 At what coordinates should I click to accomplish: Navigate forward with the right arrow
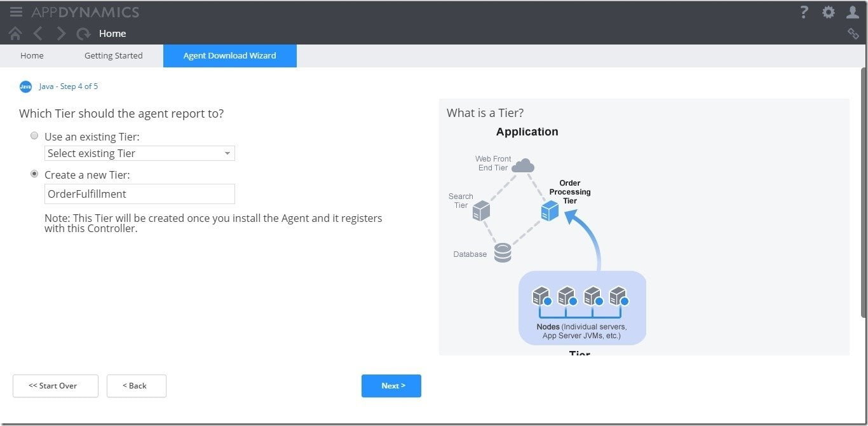61,34
